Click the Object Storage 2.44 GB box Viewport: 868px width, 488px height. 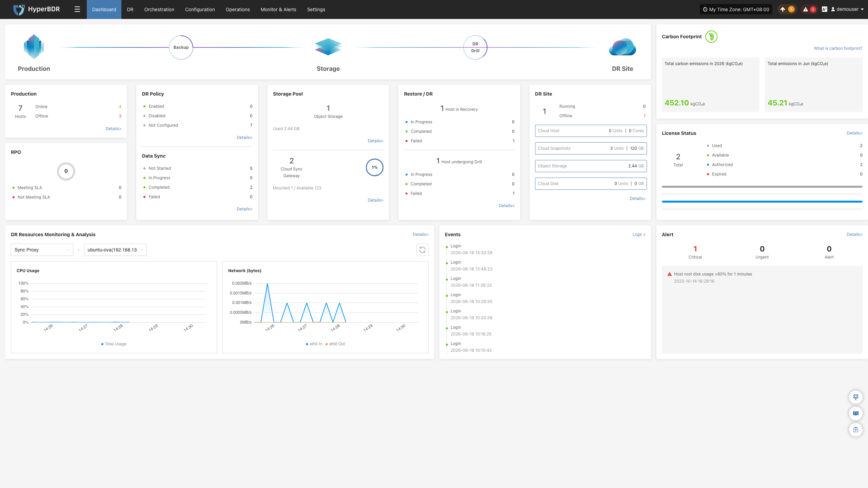tap(591, 166)
